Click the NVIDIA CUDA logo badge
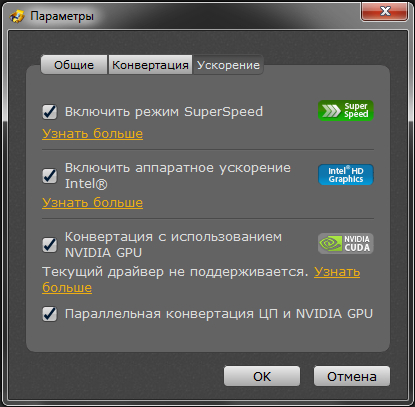Screen dimensions: 415x407 pyautogui.click(x=346, y=243)
